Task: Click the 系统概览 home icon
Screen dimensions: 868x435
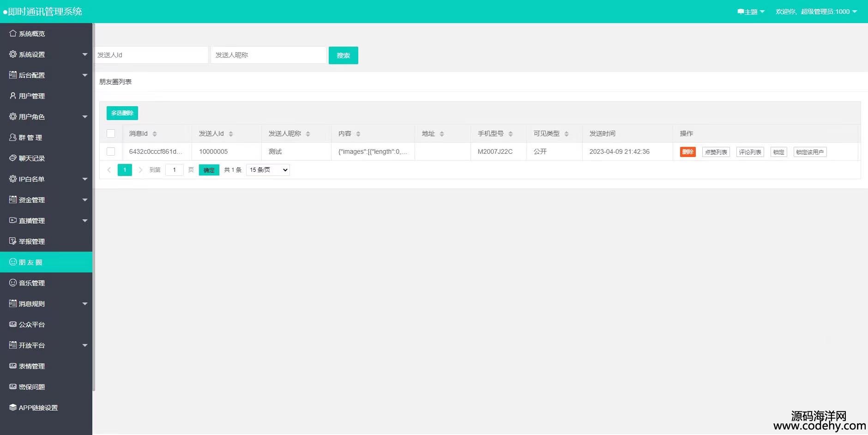Action: (x=13, y=33)
